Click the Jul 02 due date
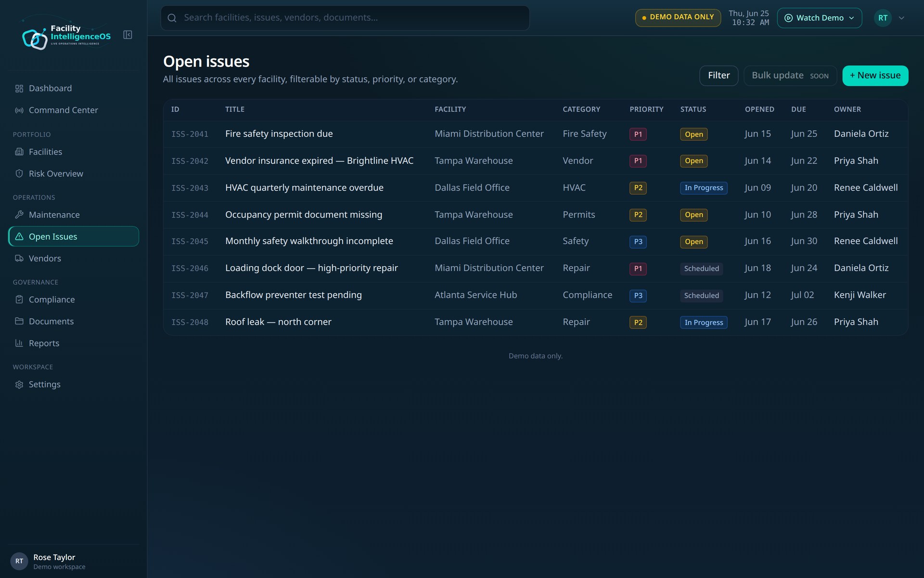 [802, 295]
